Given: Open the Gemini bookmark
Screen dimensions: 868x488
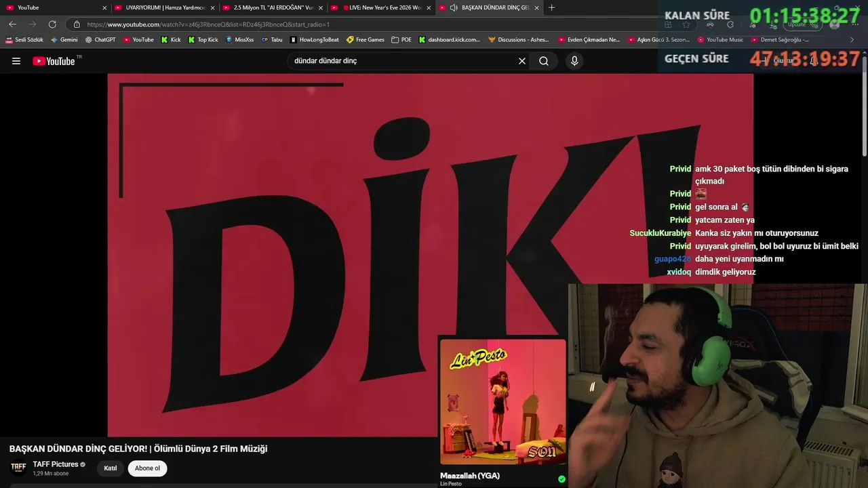Looking at the screenshot, I should click(x=64, y=40).
